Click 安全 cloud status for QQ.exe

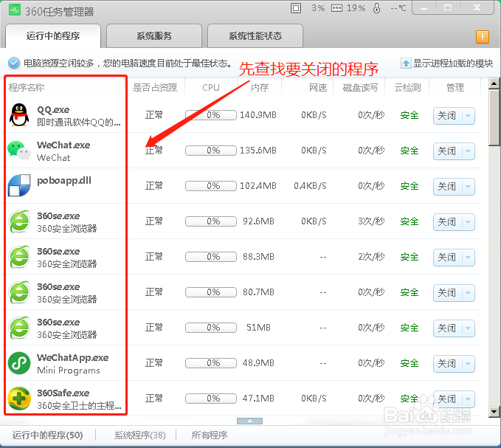[410, 115]
